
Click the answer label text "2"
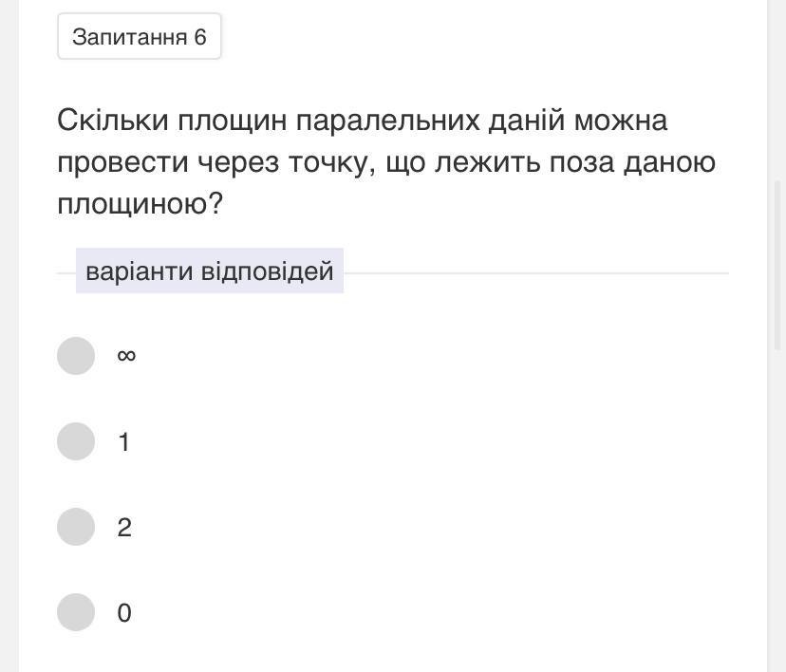(x=124, y=528)
